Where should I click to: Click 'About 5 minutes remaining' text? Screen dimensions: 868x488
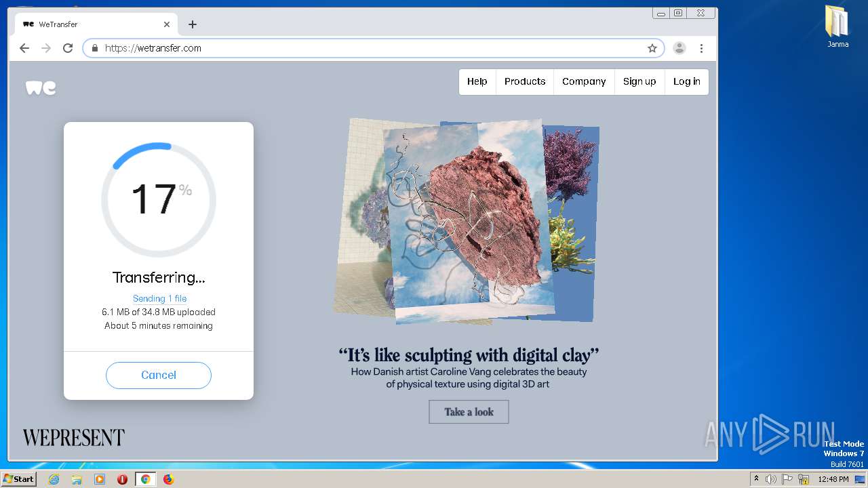159,326
